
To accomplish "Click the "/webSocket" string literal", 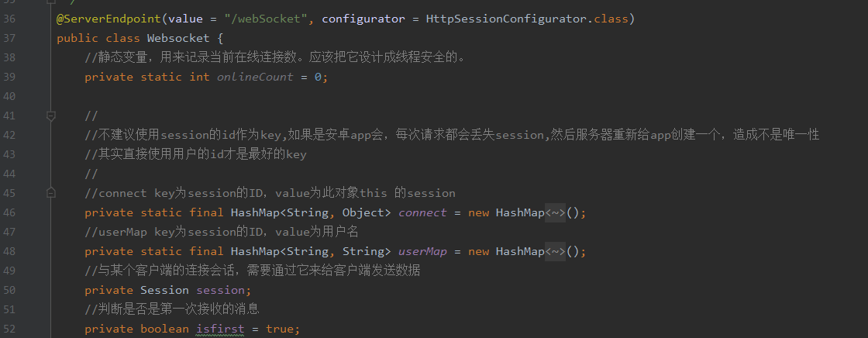I will [266, 19].
